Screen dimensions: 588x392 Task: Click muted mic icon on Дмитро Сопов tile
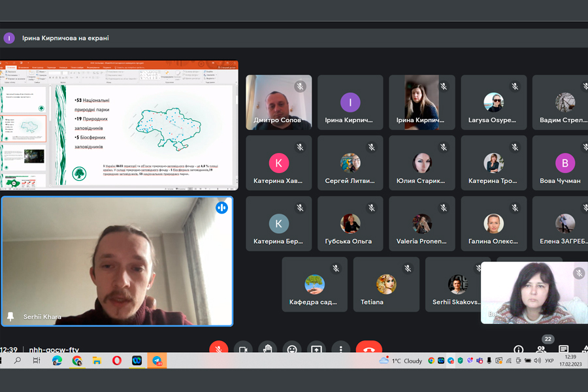300,87
